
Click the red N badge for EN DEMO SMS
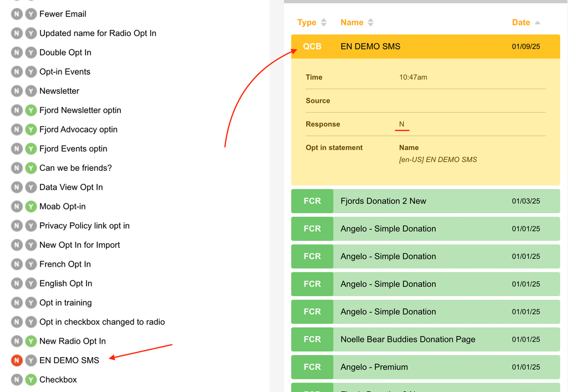coord(17,360)
